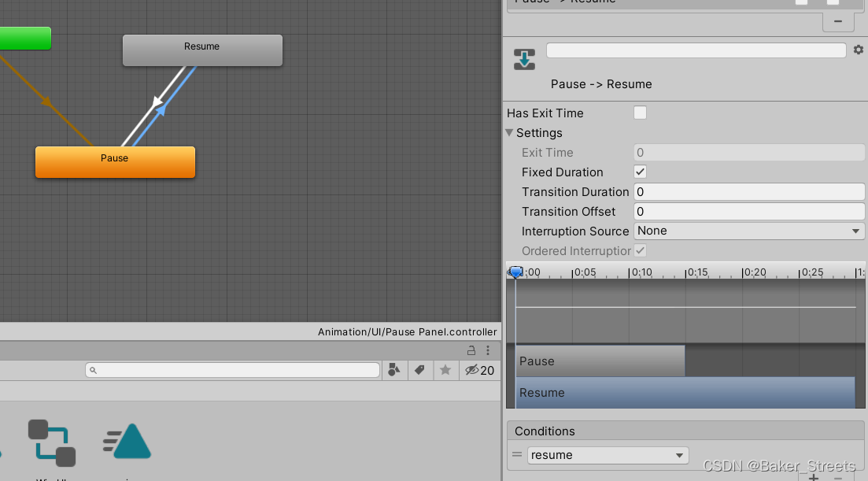Click the Pause Panel.controller path label
The height and width of the screenshot is (481, 868).
click(x=408, y=332)
